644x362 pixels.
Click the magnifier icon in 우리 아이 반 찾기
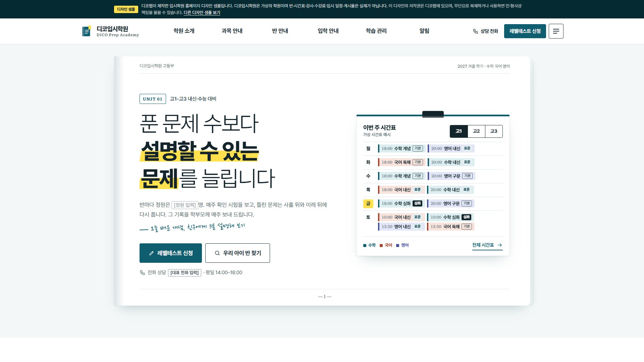tap(217, 253)
